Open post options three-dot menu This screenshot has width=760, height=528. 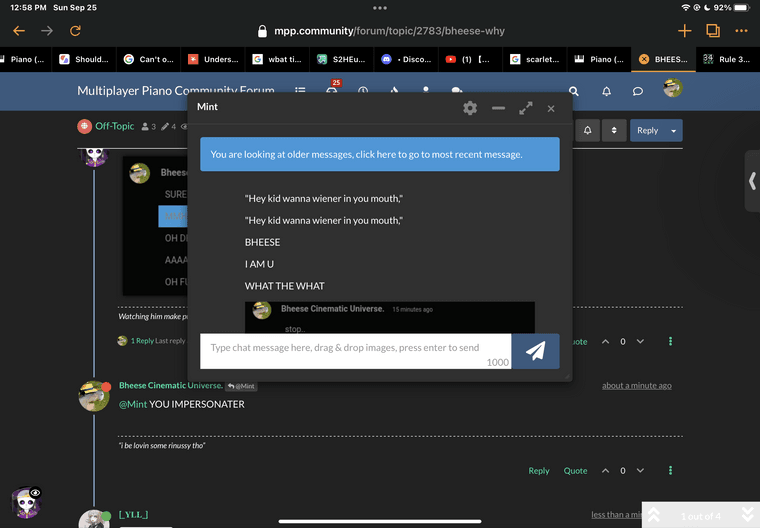point(670,470)
